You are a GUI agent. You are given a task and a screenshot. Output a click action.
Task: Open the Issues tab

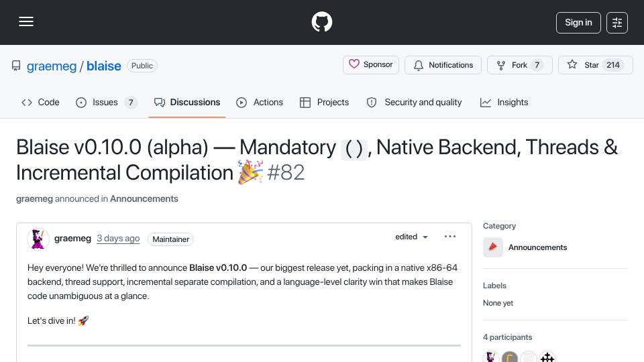107,102
